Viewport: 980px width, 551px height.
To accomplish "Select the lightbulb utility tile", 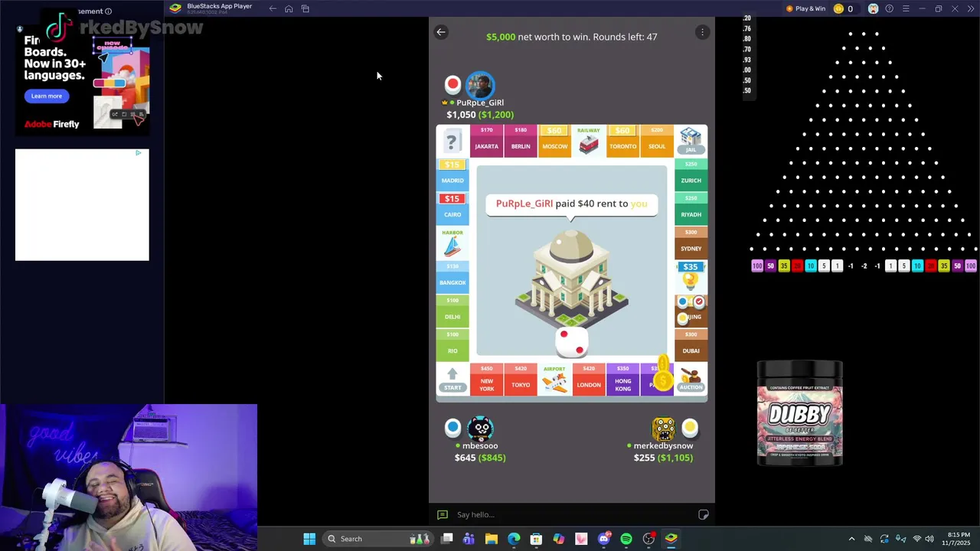I will (x=691, y=277).
